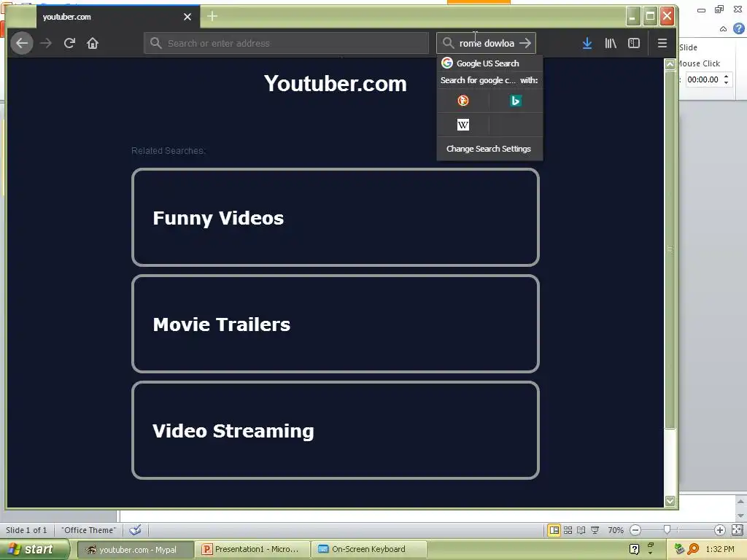
Task: Click the search box with 'rome dowloa'
Action: tap(486, 43)
